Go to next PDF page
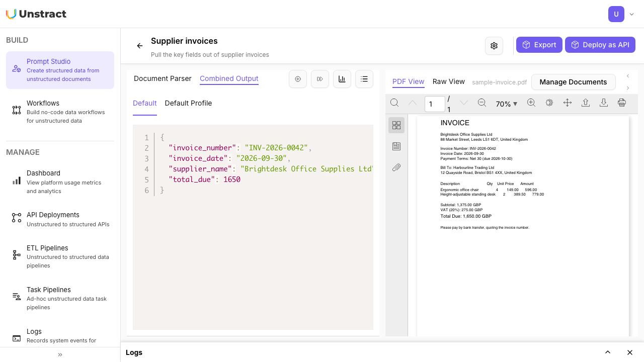644x362 pixels. coord(464,103)
